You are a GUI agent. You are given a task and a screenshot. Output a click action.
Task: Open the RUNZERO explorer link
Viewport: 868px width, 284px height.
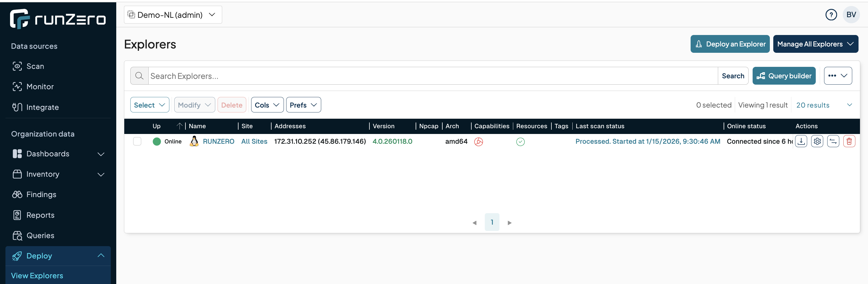(218, 141)
